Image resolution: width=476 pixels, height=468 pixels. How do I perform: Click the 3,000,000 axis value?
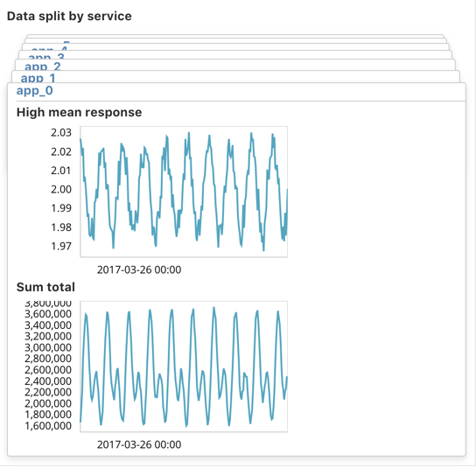coord(48,347)
